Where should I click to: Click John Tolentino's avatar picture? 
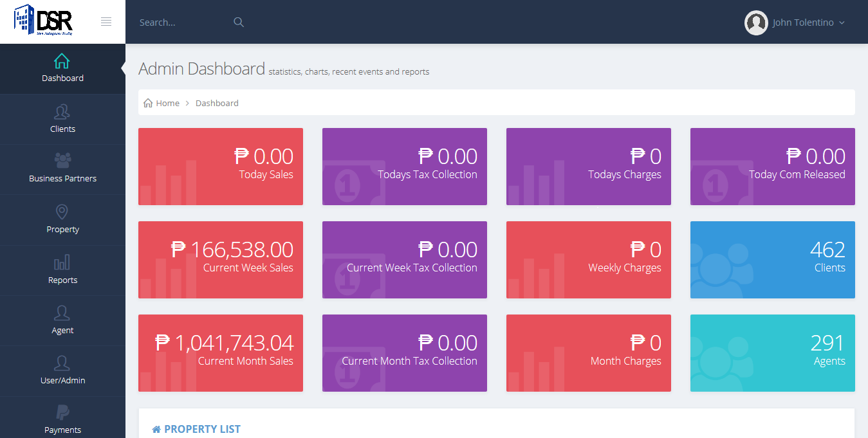[x=756, y=23]
